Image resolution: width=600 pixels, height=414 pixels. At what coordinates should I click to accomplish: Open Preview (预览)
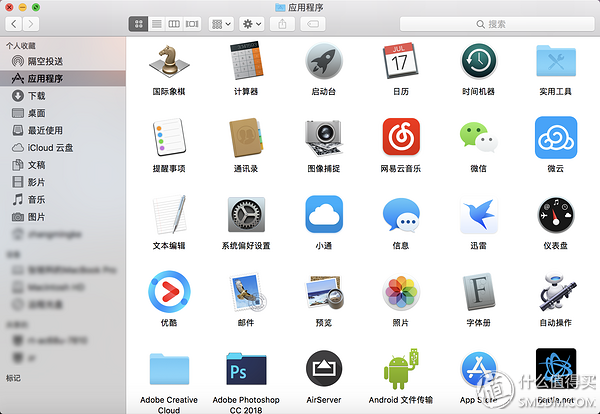pyautogui.click(x=324, y=292)
